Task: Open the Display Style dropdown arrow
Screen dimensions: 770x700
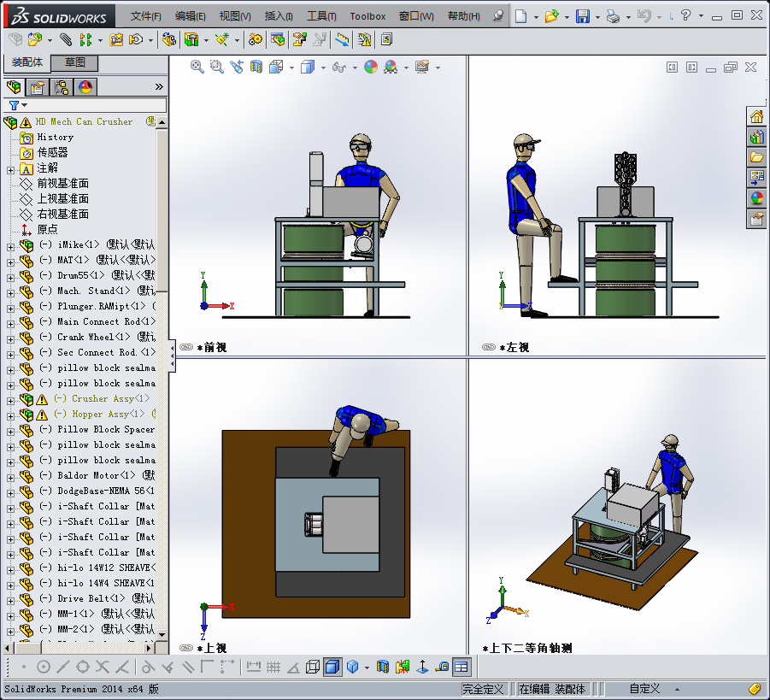Action: click(x=323, y=68)
